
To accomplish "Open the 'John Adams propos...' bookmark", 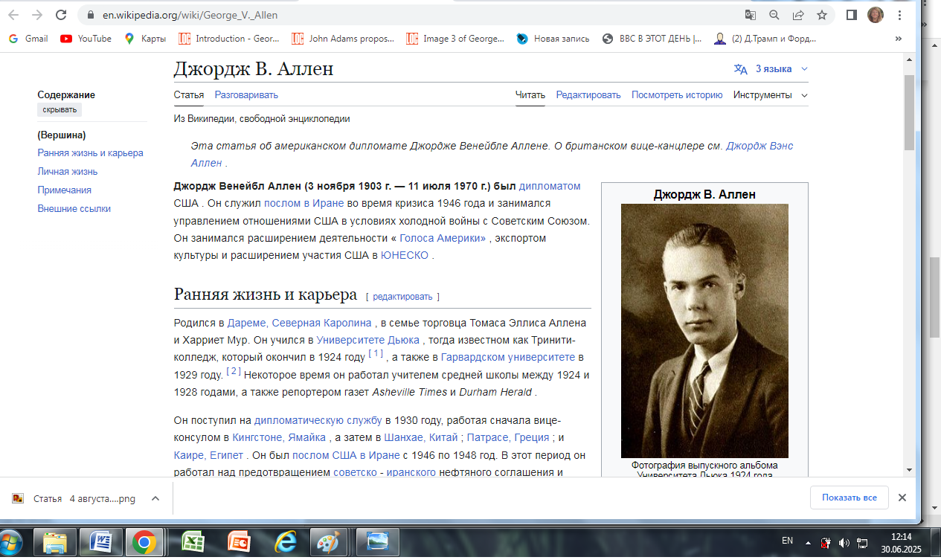I will [343, 39].
